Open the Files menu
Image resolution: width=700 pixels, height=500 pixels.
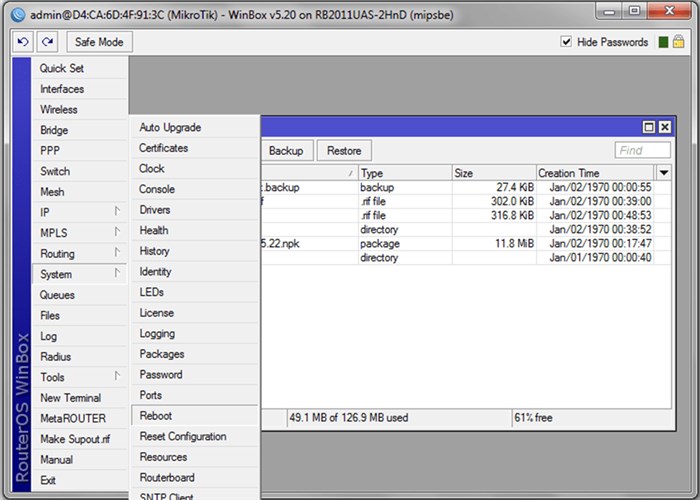tap(79, 315)
